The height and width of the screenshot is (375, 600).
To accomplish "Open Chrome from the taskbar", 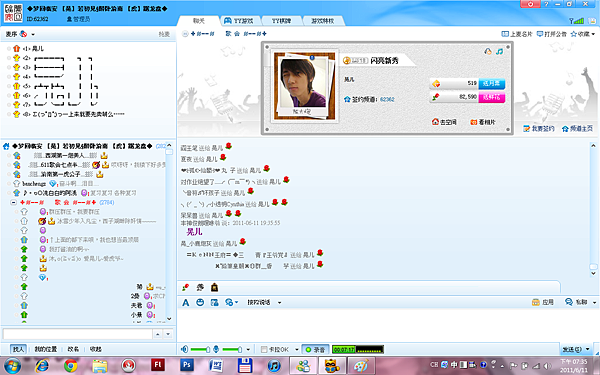I will pos(71,365).
